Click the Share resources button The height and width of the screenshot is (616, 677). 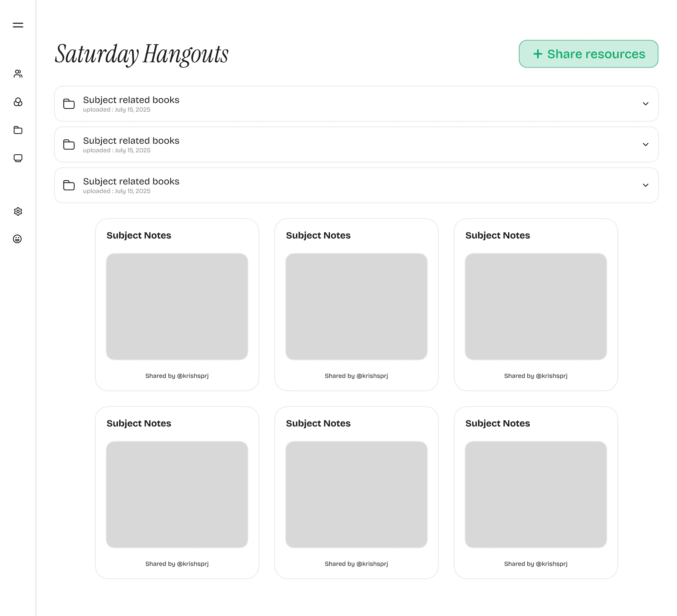pos(588,54)
